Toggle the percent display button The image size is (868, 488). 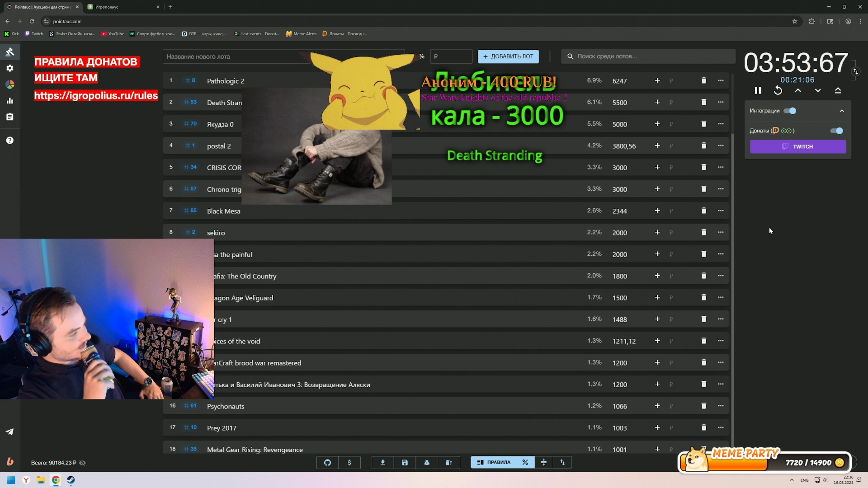pos(525,462)
